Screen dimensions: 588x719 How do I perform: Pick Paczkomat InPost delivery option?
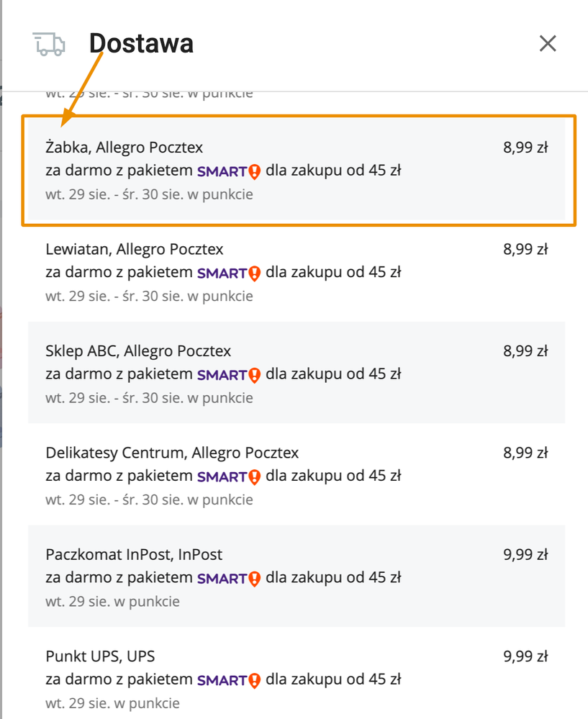point(297,576)
